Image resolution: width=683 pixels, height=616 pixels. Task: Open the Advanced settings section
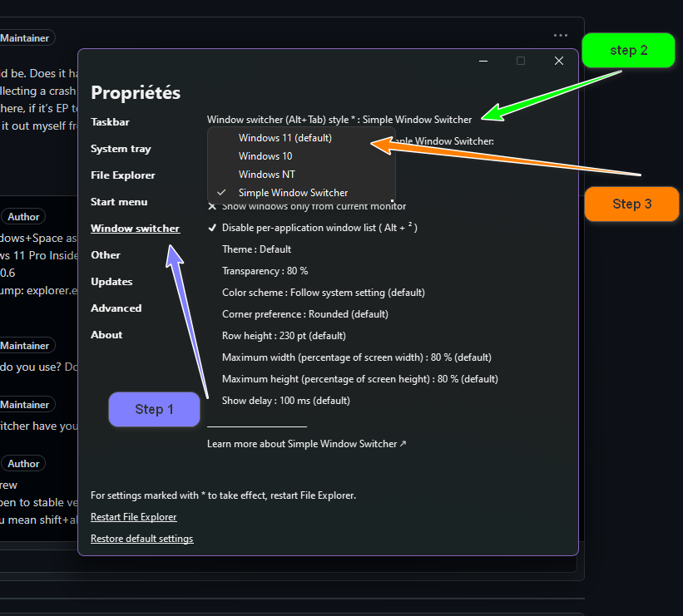116,308
